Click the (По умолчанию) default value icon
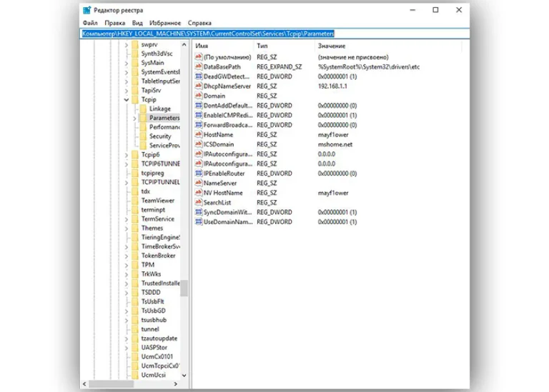 coord(199,56)
